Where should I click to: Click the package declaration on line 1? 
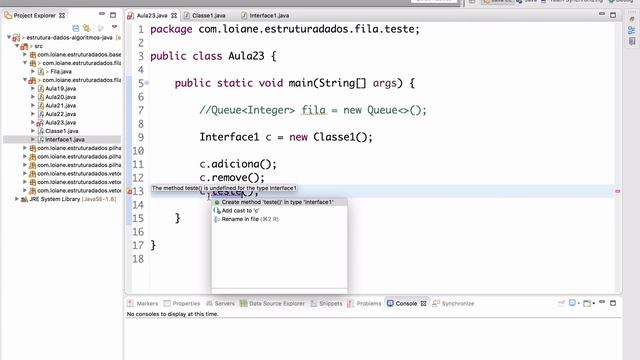[284, 29]
